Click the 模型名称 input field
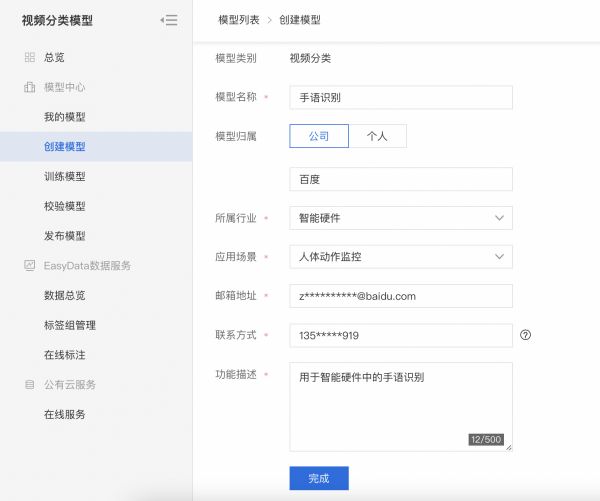Viewport: 600px width, 501px height. [401, 97]
